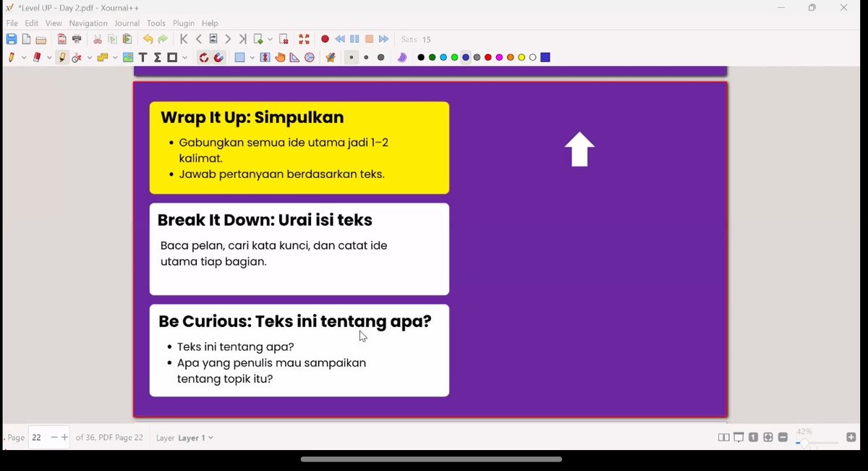Create a new Xournal file

[x=26, y=39]
